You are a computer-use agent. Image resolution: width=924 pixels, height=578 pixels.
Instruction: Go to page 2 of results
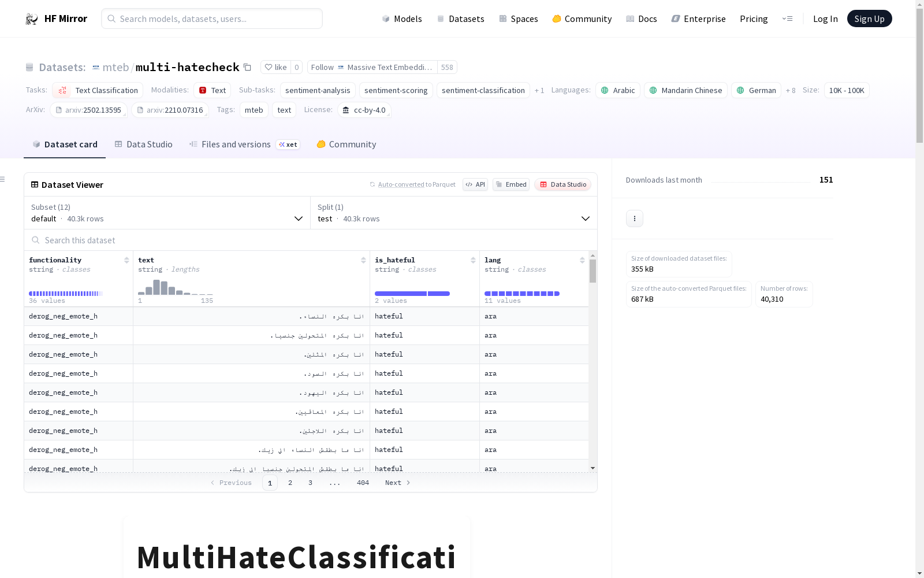(290, 483)
